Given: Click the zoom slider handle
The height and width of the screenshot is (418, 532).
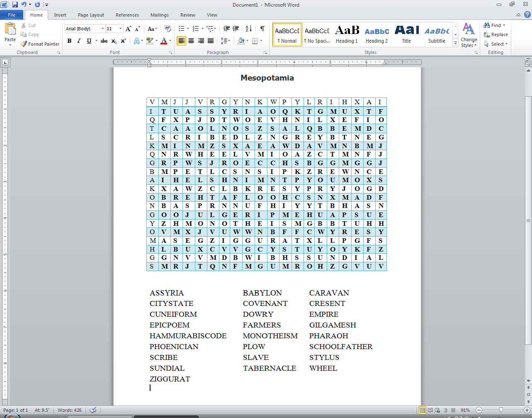Looking at the screenshot, I should click(x=501, y=410).
